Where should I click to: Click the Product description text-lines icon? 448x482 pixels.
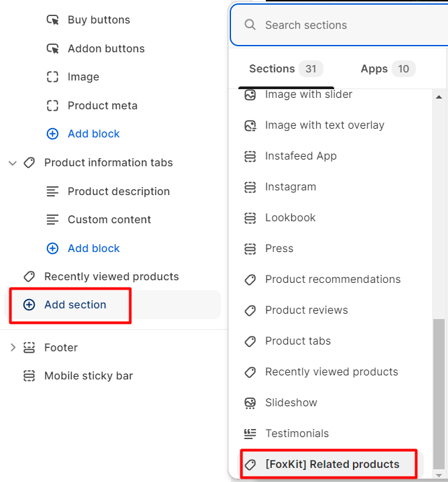click(52, 191)
